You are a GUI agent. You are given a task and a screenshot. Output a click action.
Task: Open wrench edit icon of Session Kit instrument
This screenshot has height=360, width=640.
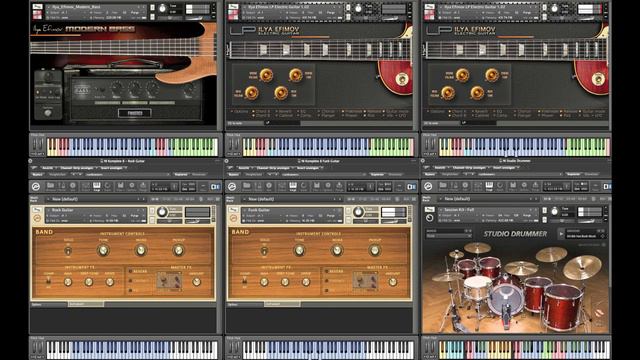[x=429, y=209]
